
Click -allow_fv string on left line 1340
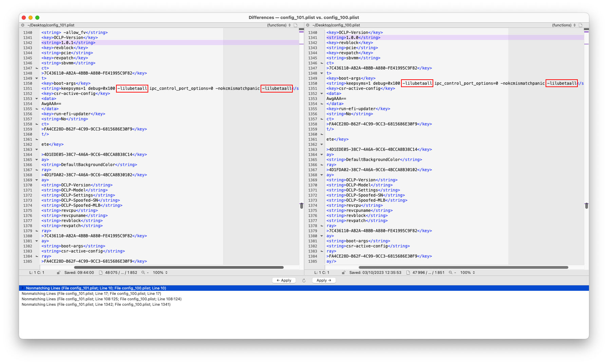(x=75, y=33)
